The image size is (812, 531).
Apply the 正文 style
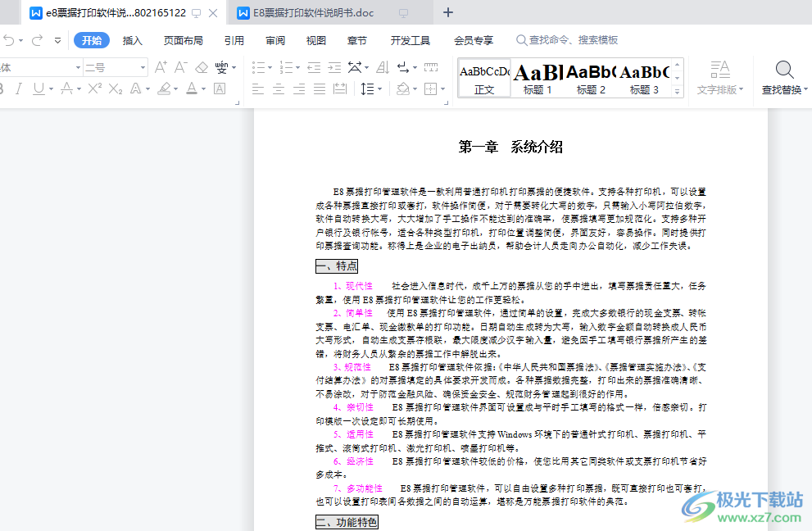pos(484,78)
